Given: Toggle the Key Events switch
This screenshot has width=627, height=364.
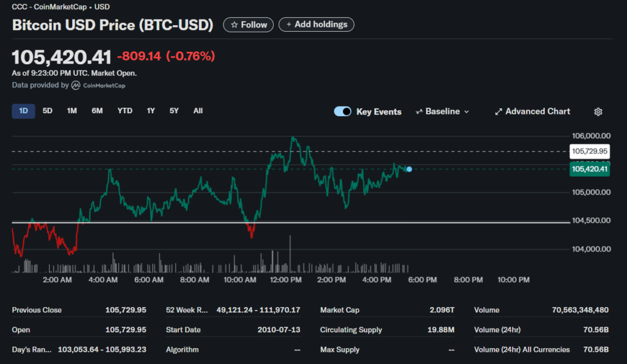Looking at the screenshot, I should coord(342,111).
